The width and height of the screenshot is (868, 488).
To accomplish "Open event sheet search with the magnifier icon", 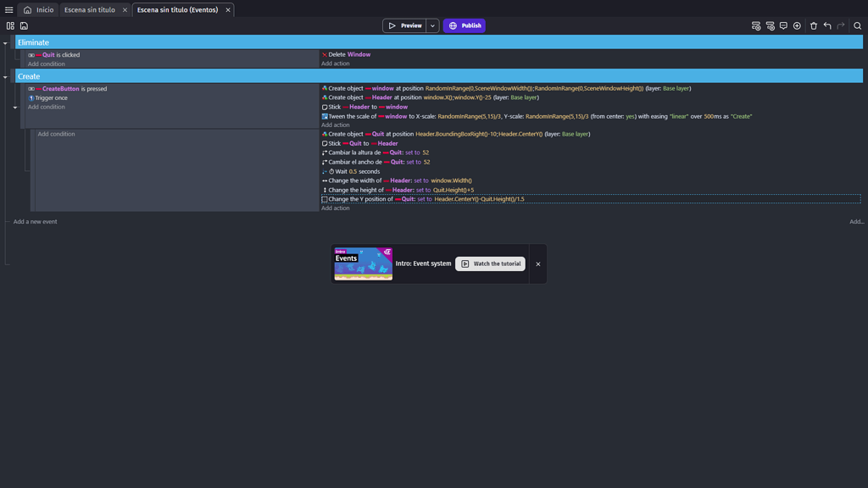I will [x=857, y=25].
